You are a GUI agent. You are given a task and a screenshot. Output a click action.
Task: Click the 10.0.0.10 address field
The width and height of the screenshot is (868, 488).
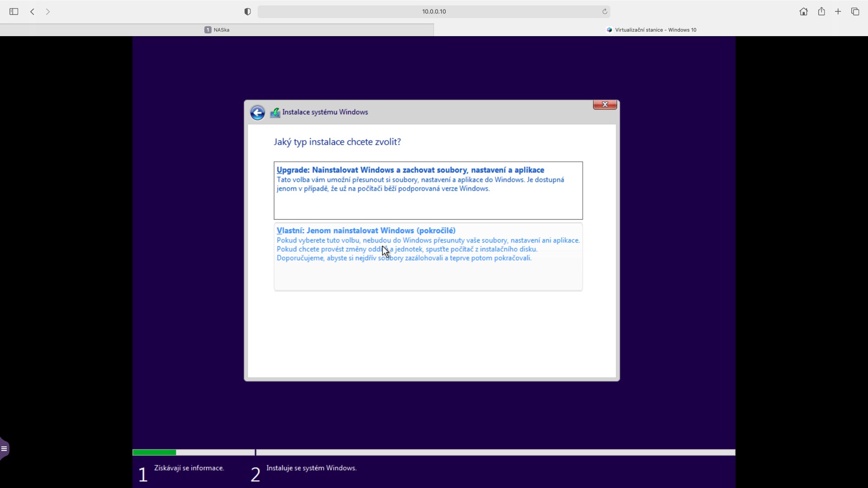(433, 12)
